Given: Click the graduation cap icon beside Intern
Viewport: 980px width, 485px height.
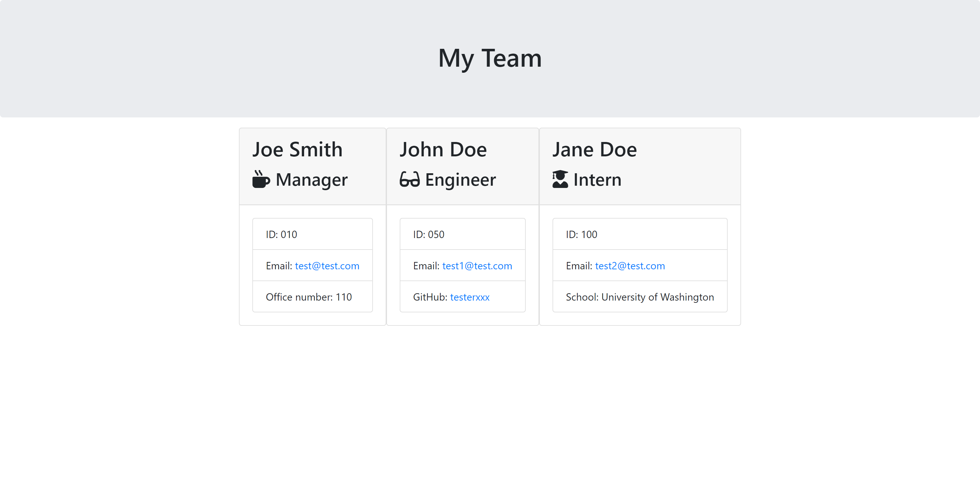Looking at the screenshot, I should pyautogui.click(x=560, y=179).
